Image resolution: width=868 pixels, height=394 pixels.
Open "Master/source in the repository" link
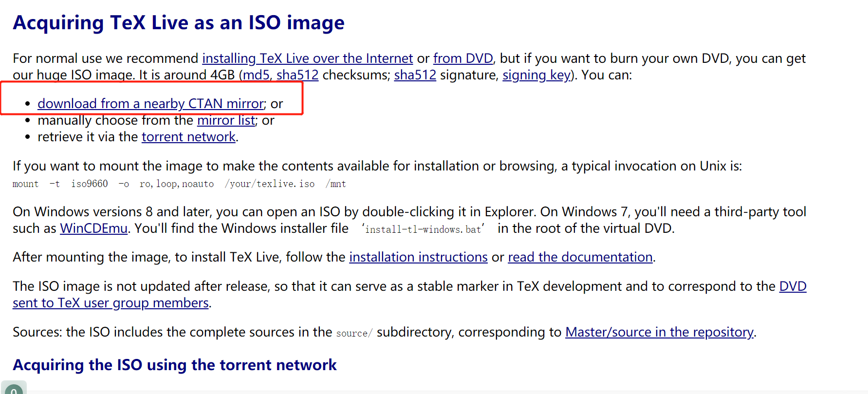coord(659,332)
